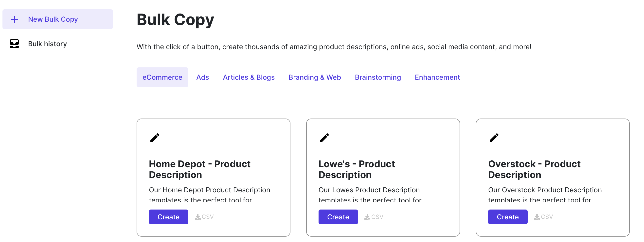Start a New Bulk Copy
Image resolution: width=644 pixels, height=242 pixels.
[53, 19]
